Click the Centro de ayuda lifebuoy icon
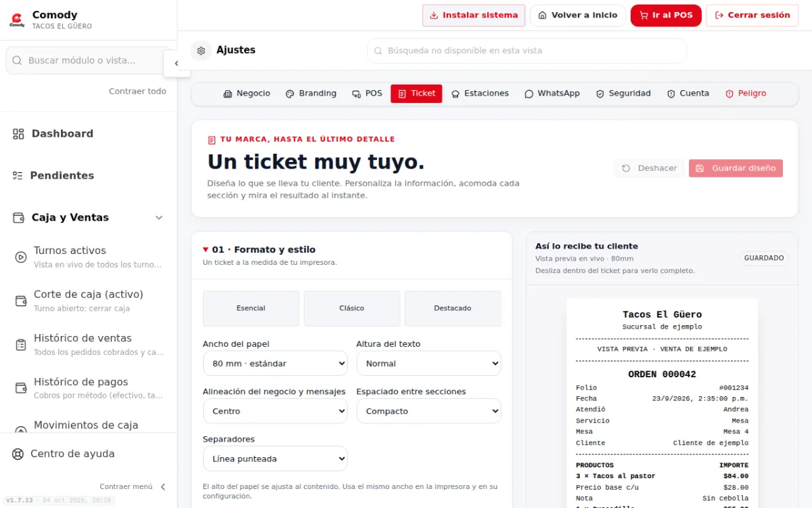 [18, 454]
